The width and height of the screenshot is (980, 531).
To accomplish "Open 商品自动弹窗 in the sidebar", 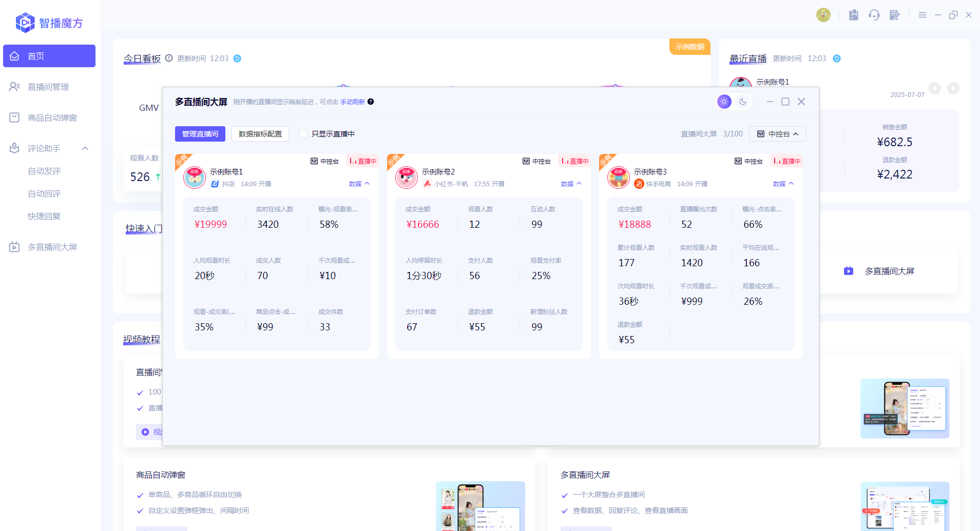I will (x=49, y=117).
